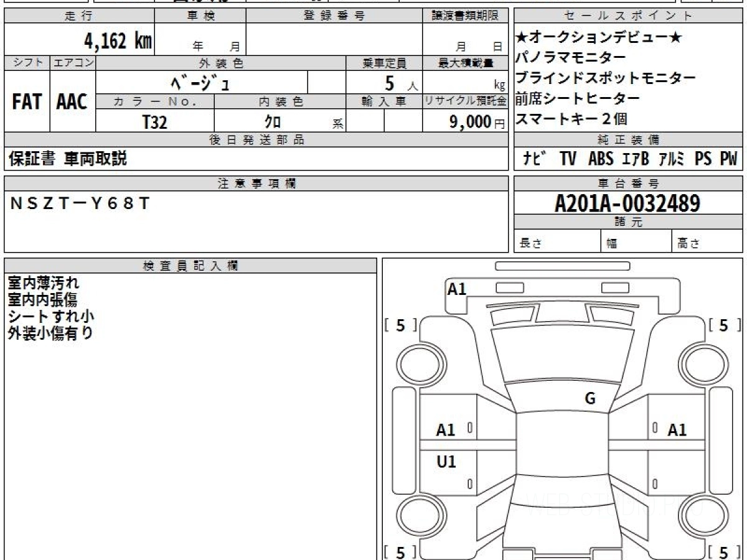The height and width of the screenshot is (560, 747).
Task: Select the ABS equipment entry
Action: pos(601,159)
